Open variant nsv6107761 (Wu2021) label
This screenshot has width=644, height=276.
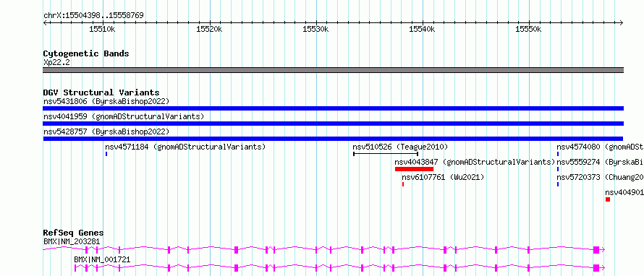coord(443,177)
